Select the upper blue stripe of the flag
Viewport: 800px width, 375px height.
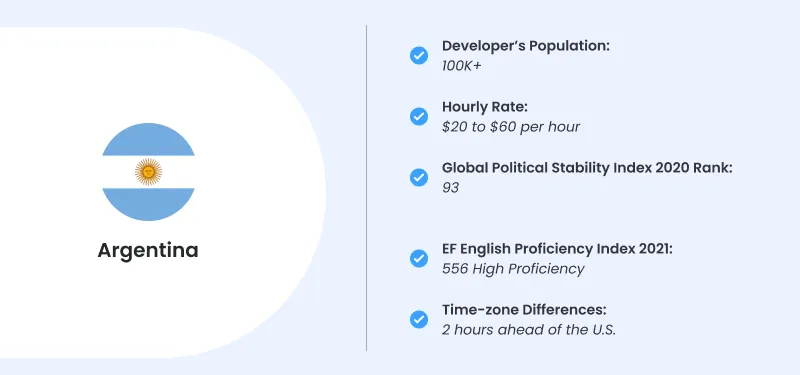pos(148,139)
